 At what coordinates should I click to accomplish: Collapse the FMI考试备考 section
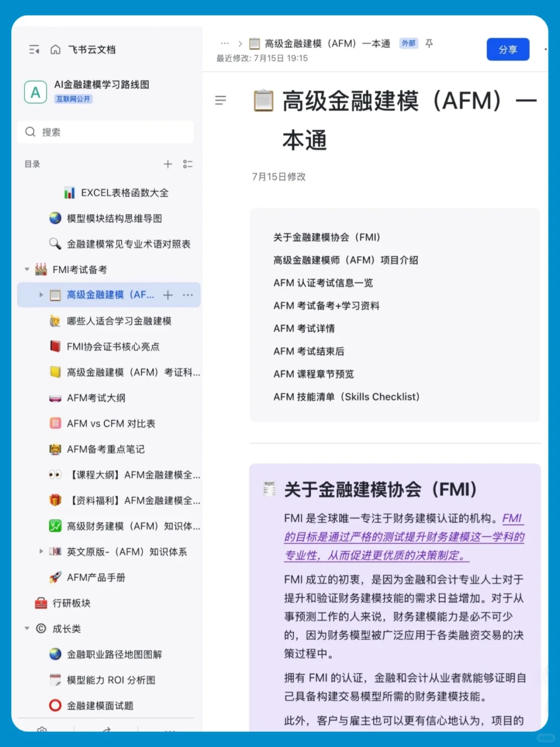tap(27, 269)
